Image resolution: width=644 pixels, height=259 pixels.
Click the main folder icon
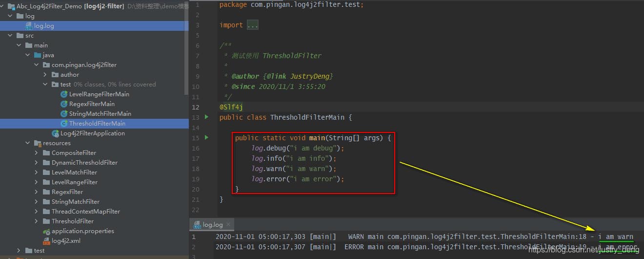point(29,45)
